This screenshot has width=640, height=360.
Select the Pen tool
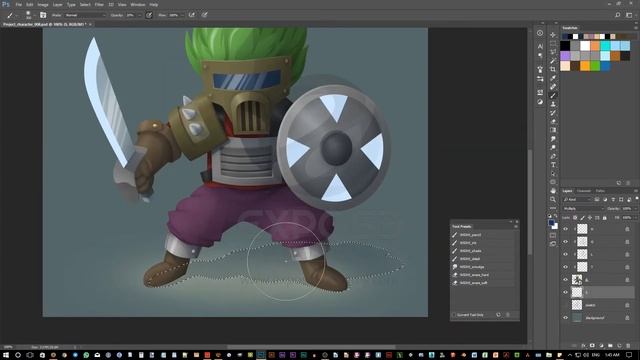[553, 156]
